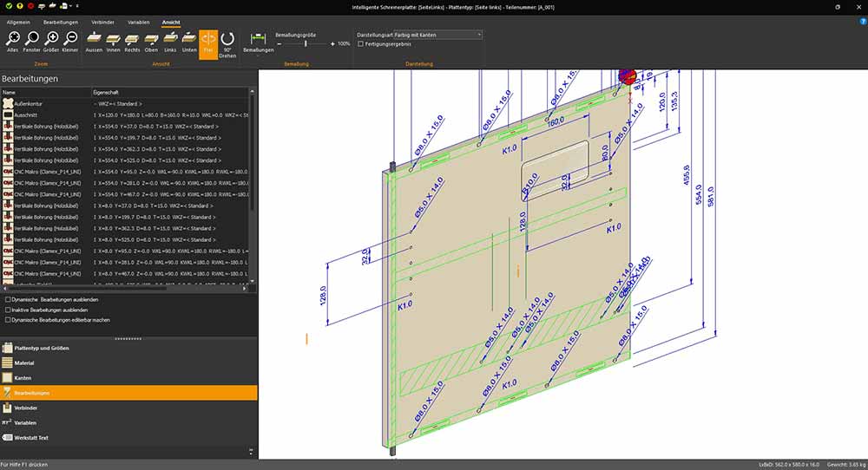Click the list's horizontal scrollbar right arrow

(245, 288)
